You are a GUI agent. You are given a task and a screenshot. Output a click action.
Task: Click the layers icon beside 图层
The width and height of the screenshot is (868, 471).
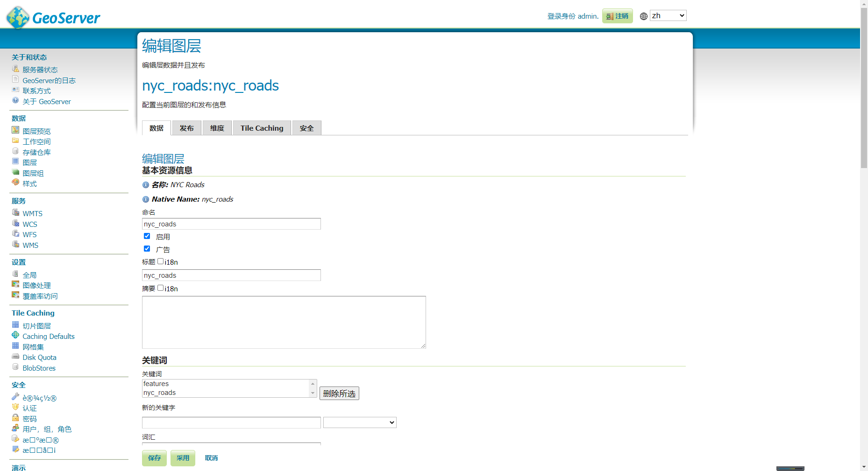tap(15, 162)
